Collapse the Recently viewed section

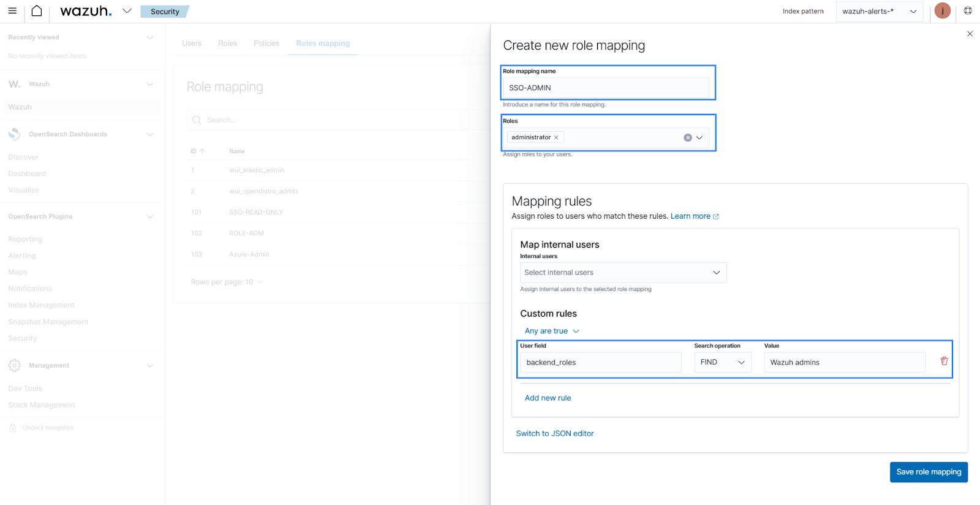149,37
